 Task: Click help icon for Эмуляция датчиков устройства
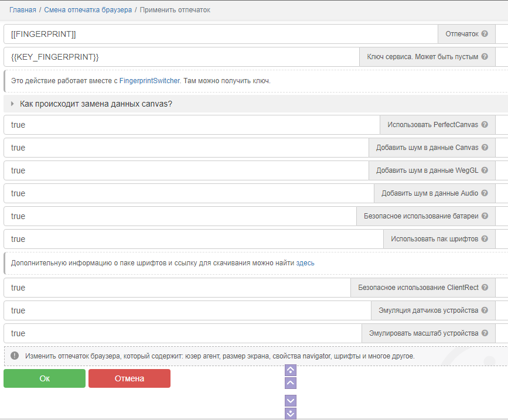pos(485,310)
